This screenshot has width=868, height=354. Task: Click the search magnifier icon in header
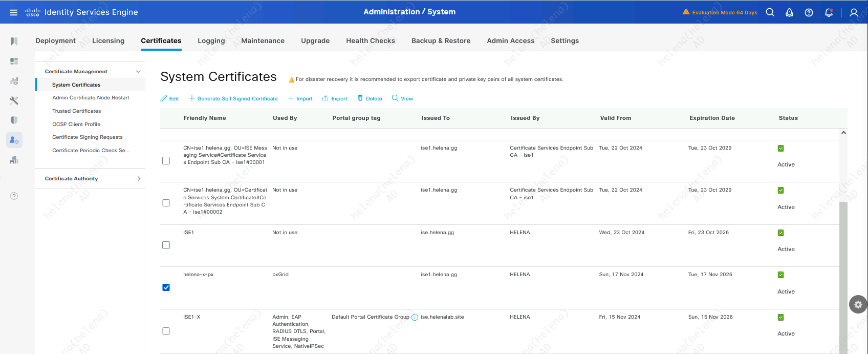(770, 12)
